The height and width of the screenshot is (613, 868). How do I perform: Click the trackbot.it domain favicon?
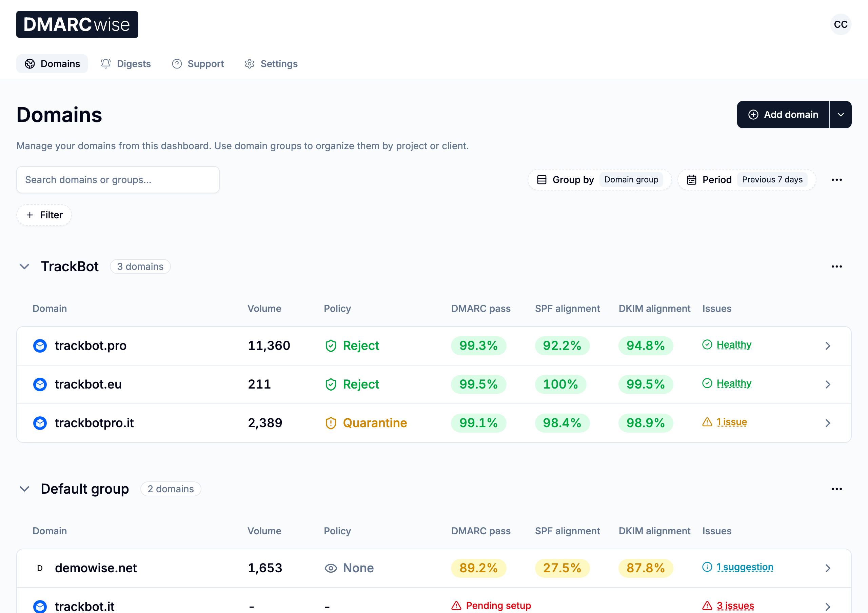pyautogui.click(x=40, y=607)
